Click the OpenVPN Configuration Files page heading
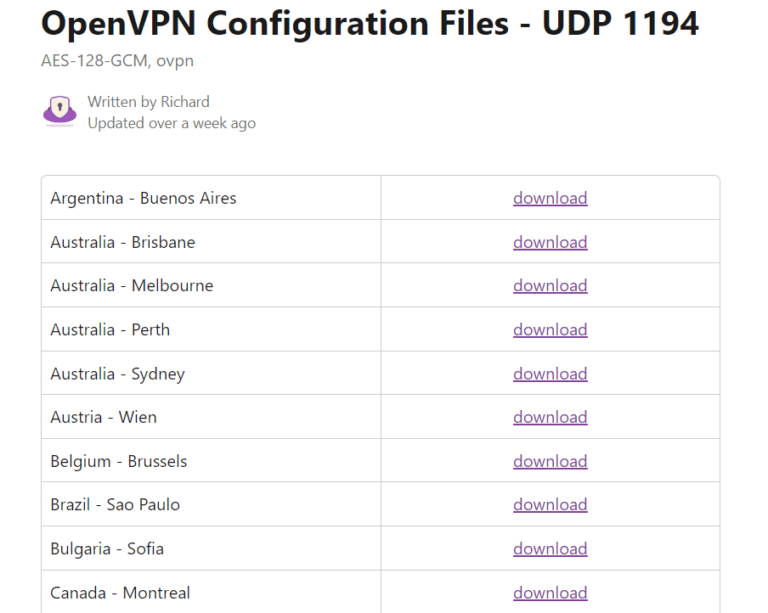The width and height of the screenshot is (768, 613). (x=370, y=24)
